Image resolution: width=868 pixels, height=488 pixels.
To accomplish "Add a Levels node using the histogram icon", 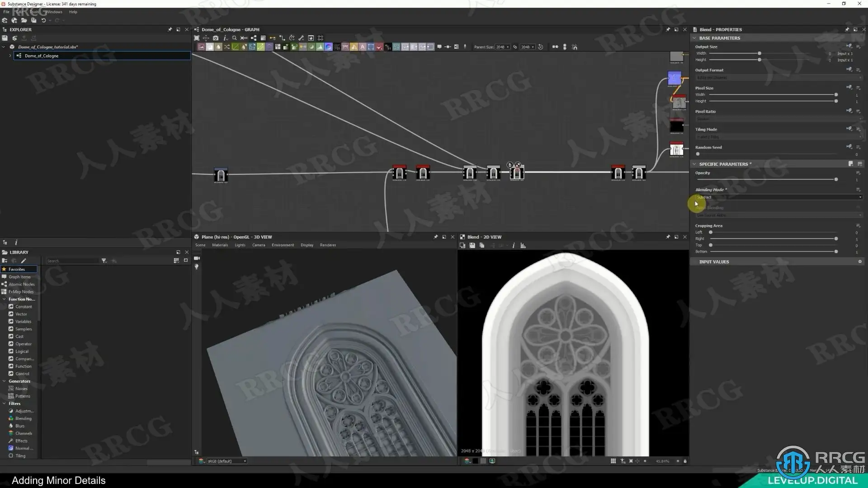I will tap(320, 47).
